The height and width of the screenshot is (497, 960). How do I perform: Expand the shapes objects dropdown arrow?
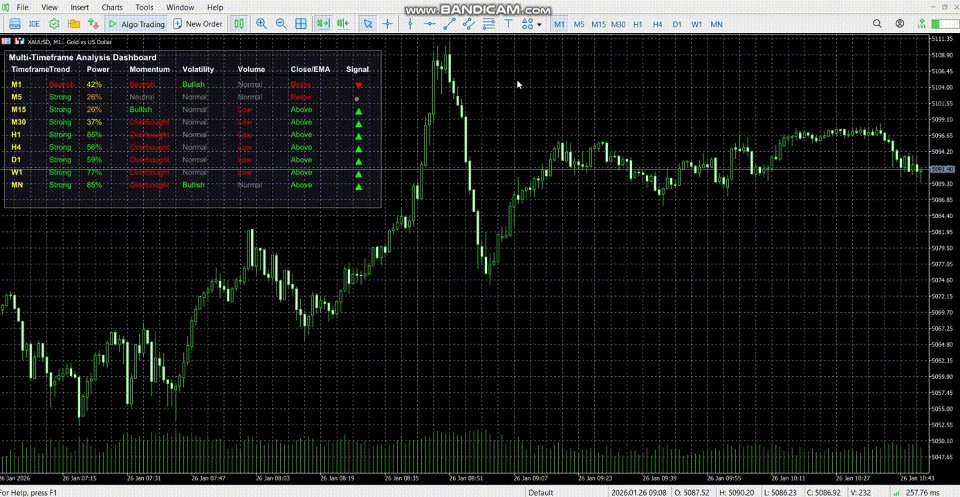coord(539,24)
